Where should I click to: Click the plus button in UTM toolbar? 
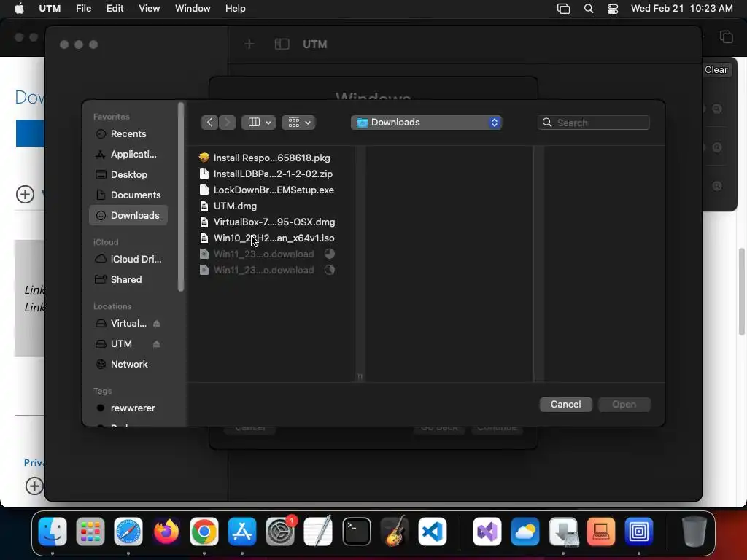tap(249, 44)
